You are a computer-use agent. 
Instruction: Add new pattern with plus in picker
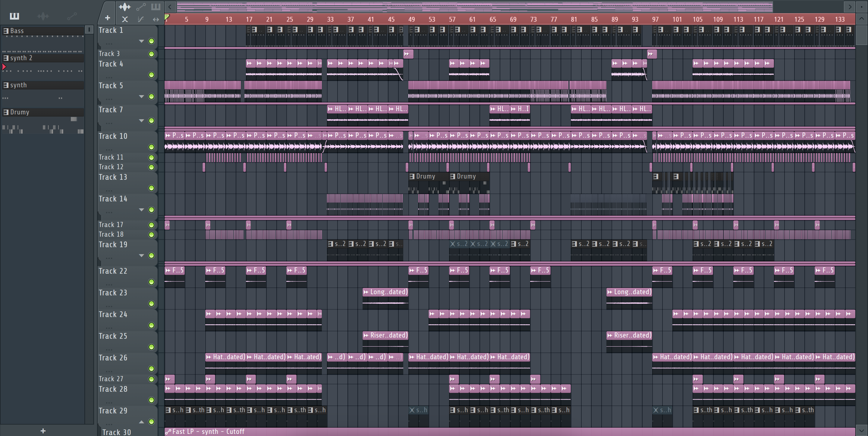point(43,431)
